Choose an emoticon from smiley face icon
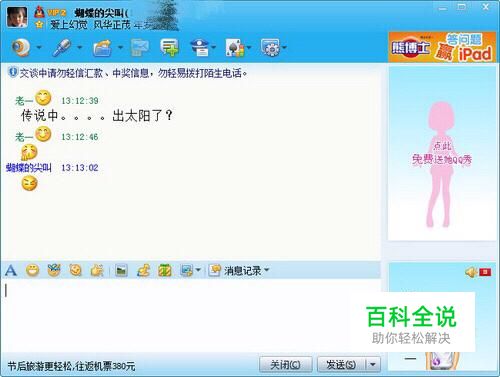The image size is (500, 377). 32,270
